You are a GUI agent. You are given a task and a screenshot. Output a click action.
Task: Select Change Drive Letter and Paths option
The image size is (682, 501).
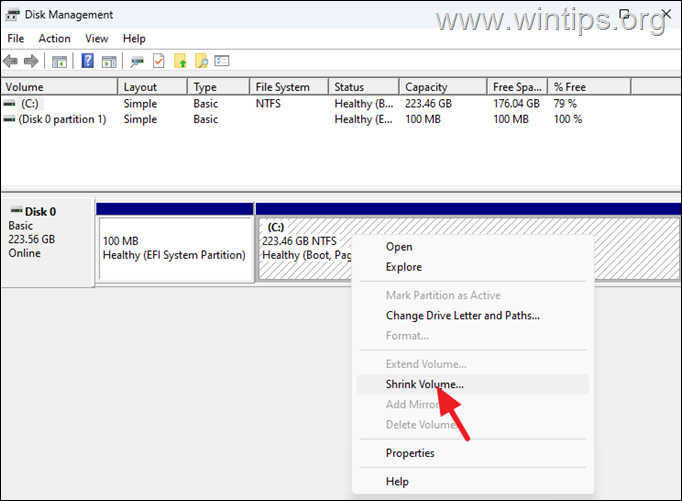[x=462, y=316]
